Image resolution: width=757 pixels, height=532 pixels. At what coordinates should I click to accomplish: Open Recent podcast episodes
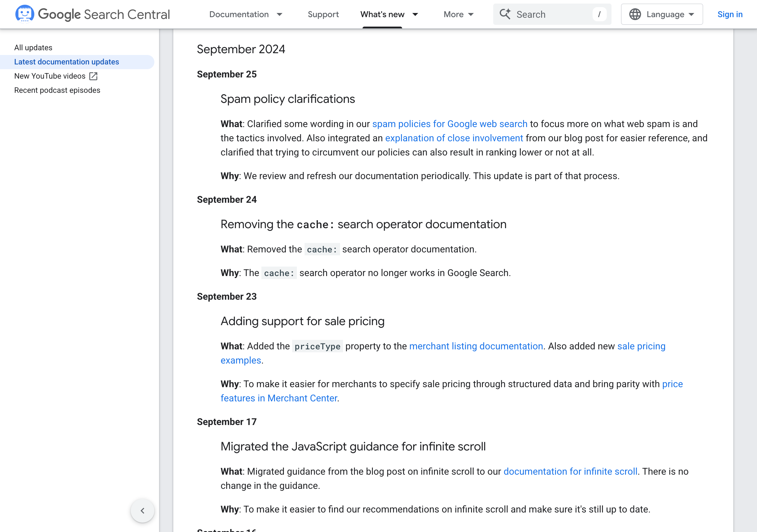pos(57,90)
